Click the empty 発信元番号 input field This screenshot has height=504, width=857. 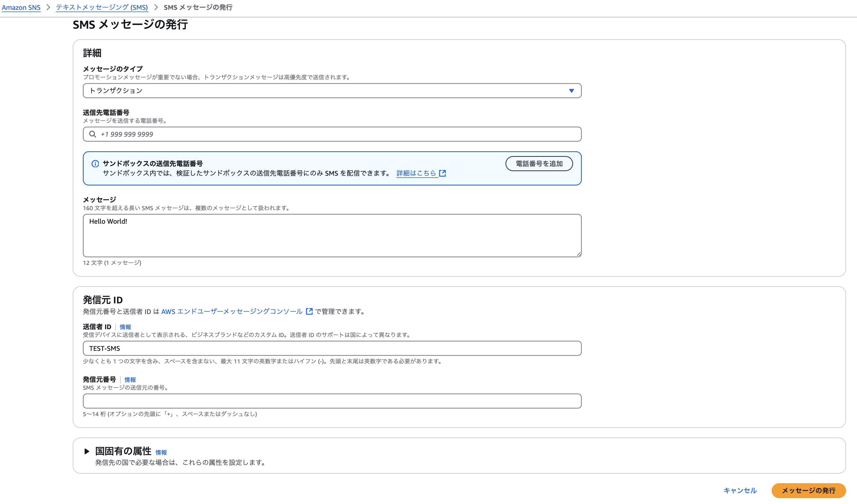[x=332, y=401]
